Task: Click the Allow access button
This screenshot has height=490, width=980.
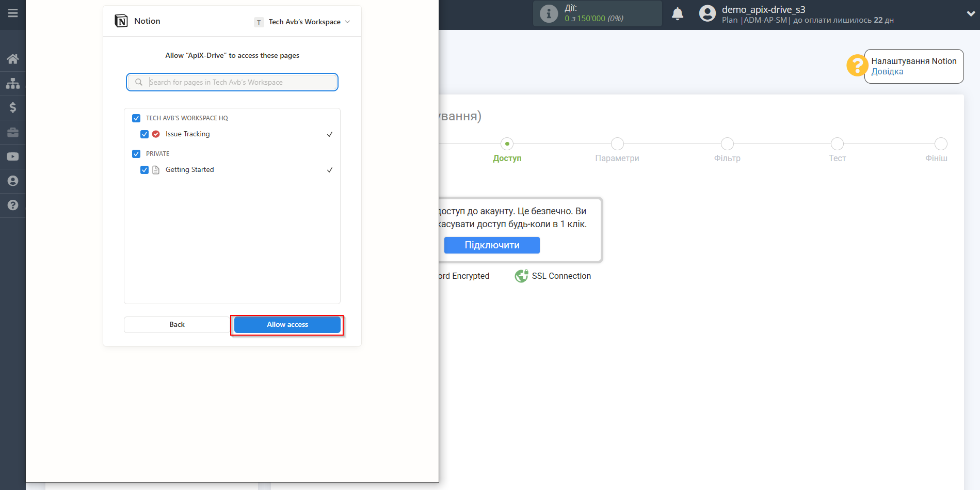Action: [x=287, y=325]
